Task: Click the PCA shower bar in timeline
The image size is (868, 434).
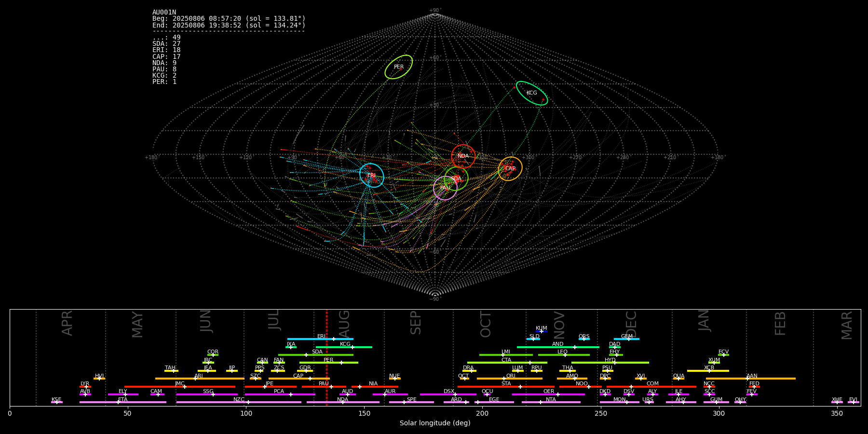Action: click(280, 394)
